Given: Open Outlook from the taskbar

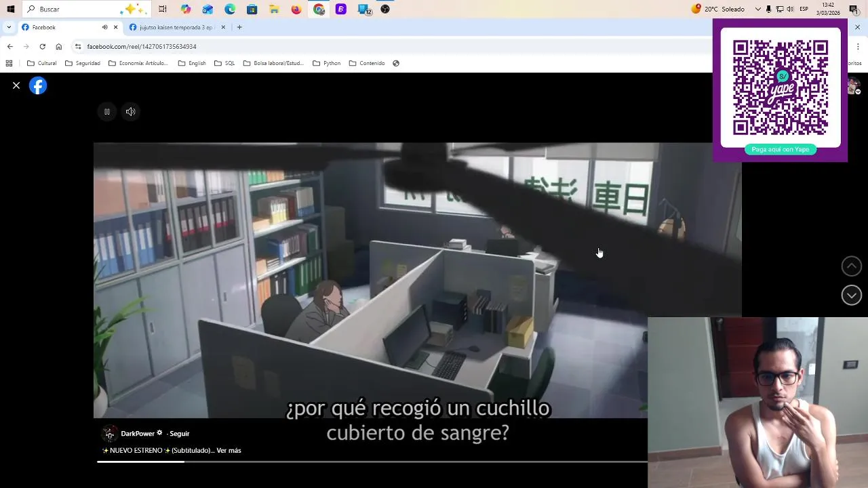Looking at the screenshot, I should 208,9.
